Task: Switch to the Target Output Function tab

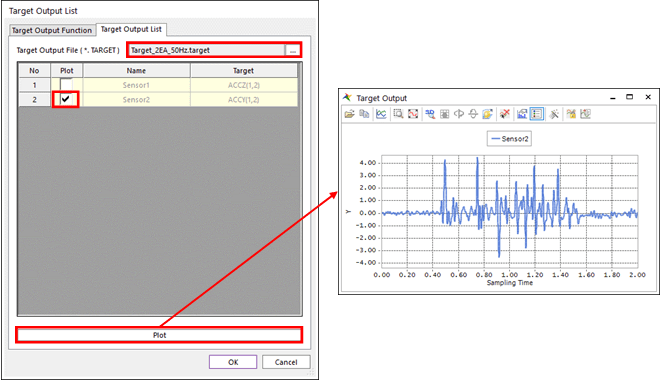Action: coord(52,30)
